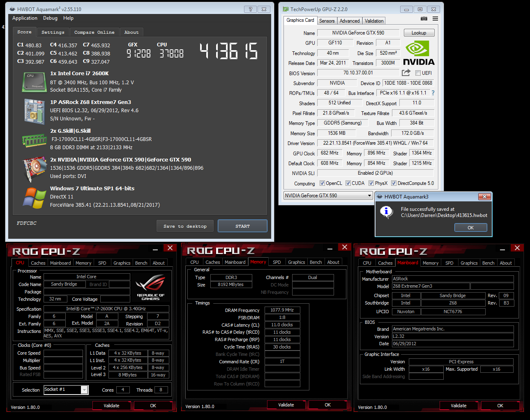Click the Bus Interface question mark icon
The image size is (530, 420).
coord(433,93)
